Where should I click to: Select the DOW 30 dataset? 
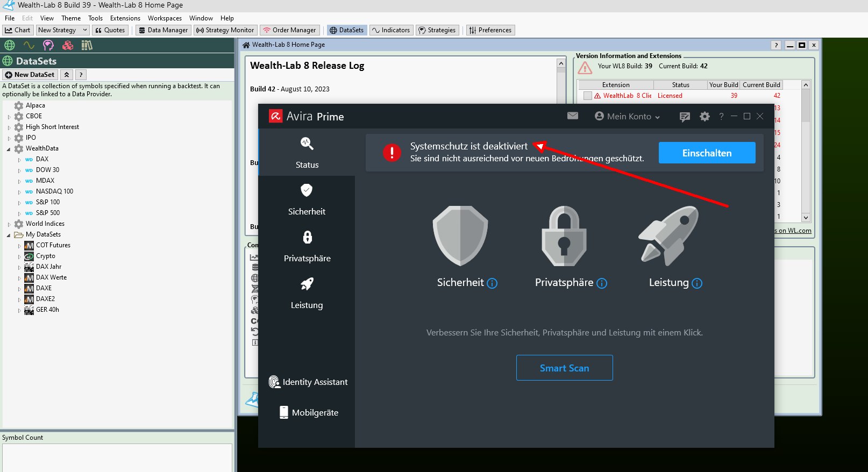coord(47,170)
